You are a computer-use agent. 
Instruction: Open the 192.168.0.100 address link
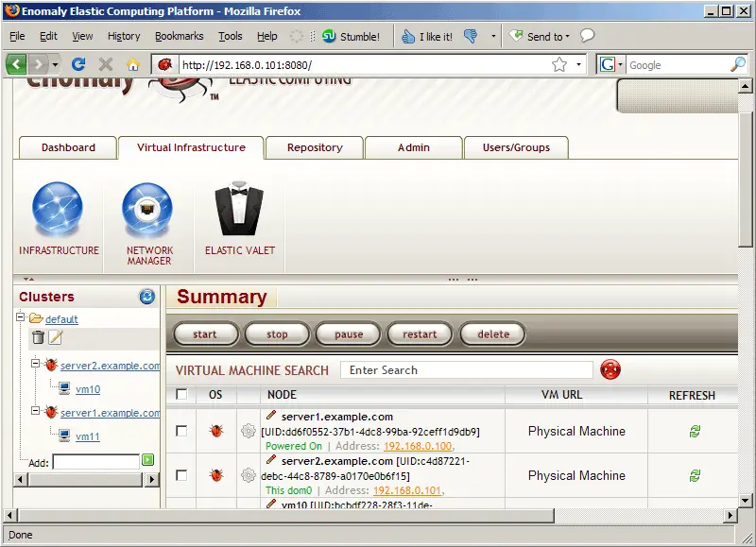(418, 446)
